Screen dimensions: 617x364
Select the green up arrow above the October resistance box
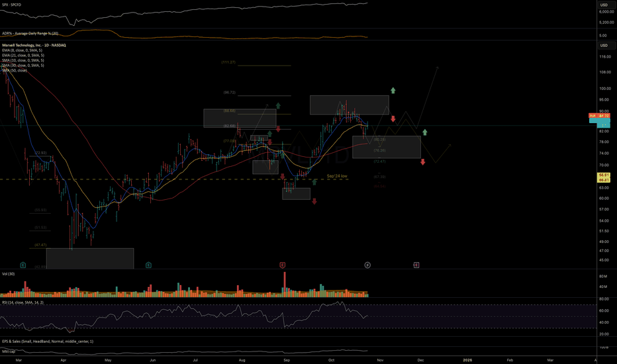click(393, 89)
